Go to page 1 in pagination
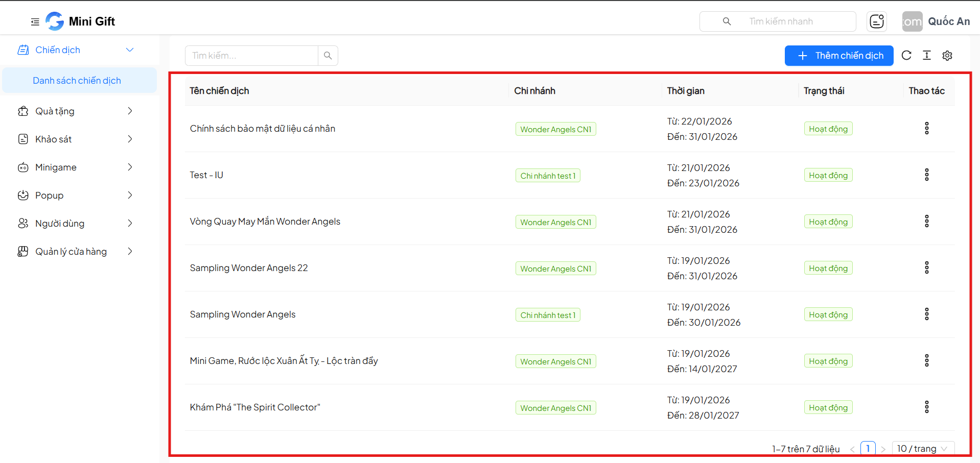 tap(868, 449)
